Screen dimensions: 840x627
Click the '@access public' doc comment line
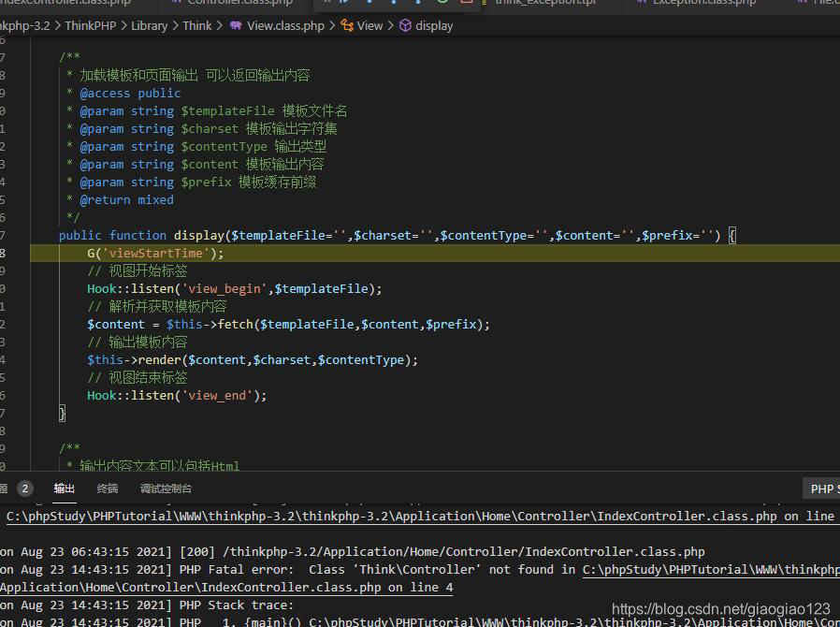pos(130,94)
